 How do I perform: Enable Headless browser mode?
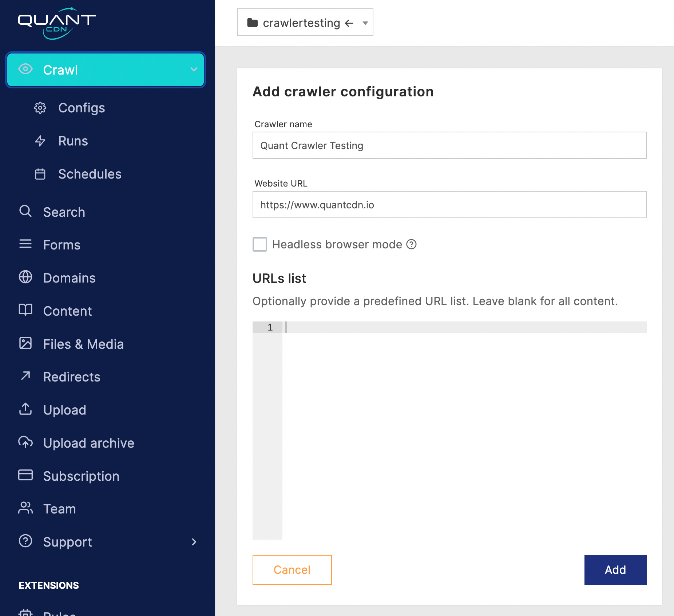(259, 244)
